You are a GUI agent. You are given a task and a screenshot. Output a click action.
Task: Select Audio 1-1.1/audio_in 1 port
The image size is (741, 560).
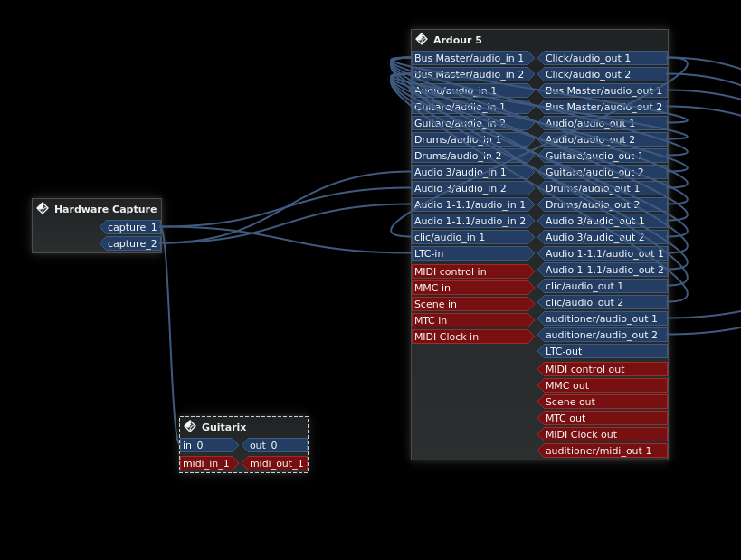click(473, 204)
